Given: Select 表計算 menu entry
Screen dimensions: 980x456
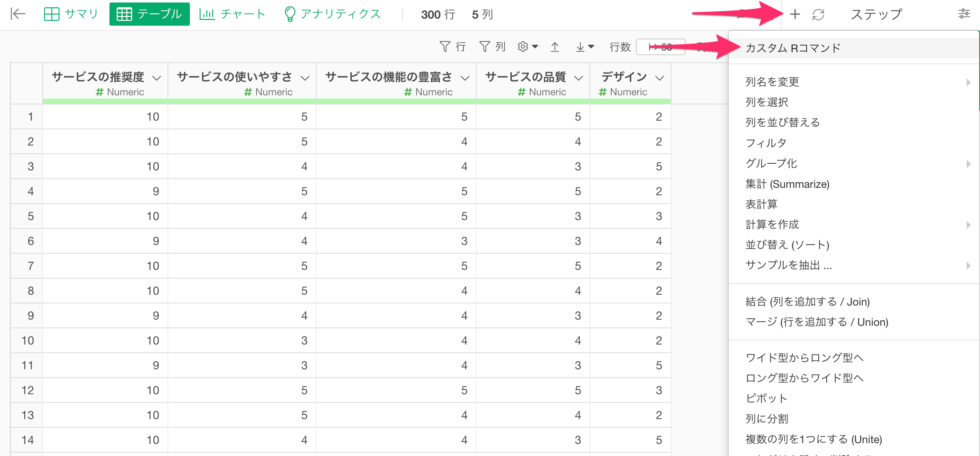Looking at the screenshot, I should [x=854, y=204].
